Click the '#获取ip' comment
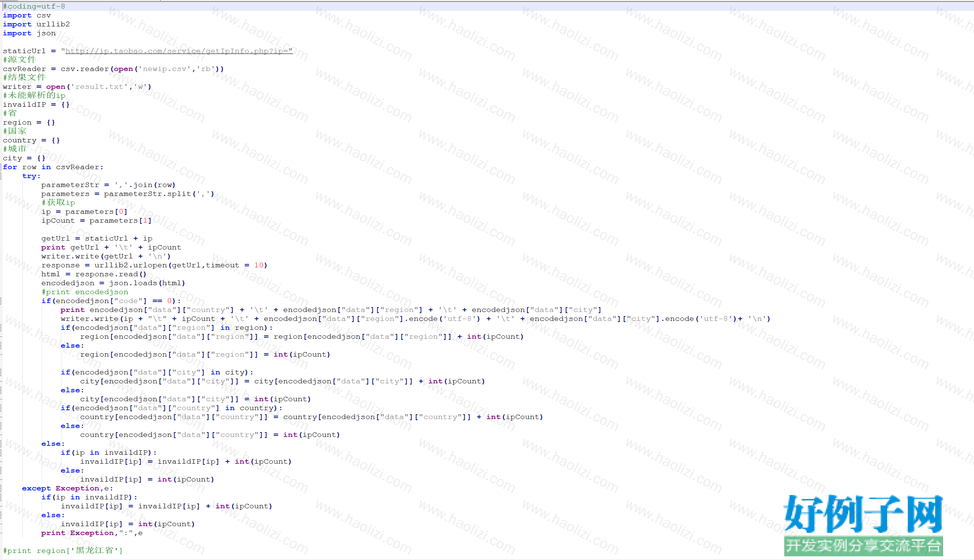The image size is (974, 560). coord(58,202)
